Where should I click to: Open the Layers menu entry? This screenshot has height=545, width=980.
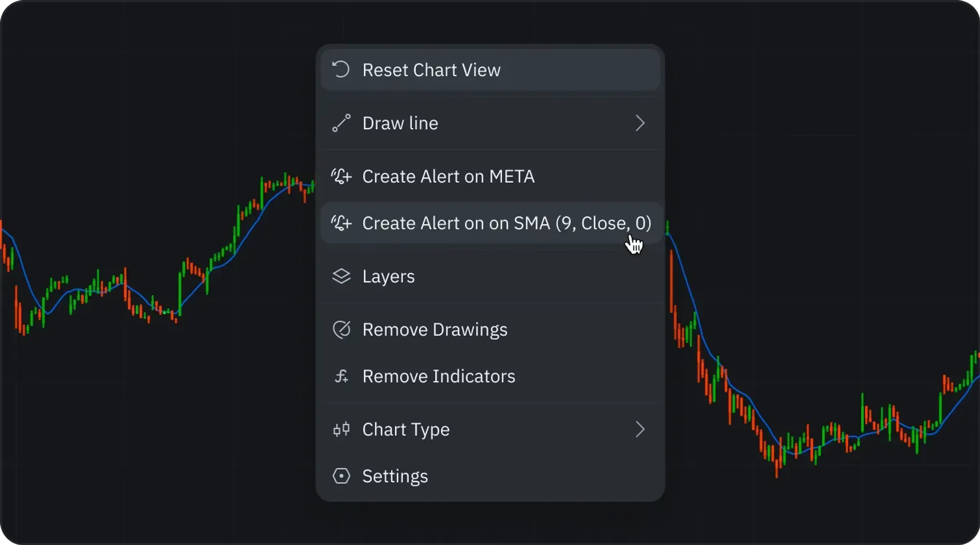[x=388, y=276]
